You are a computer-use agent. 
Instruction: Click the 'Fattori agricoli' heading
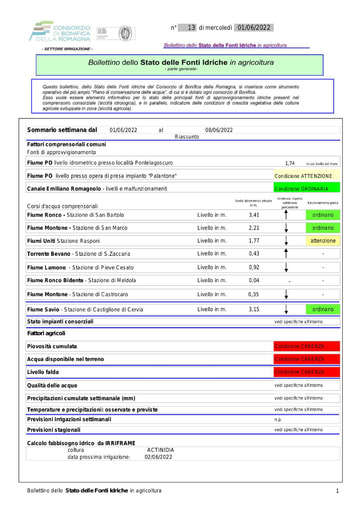click(x=46, y=333)
